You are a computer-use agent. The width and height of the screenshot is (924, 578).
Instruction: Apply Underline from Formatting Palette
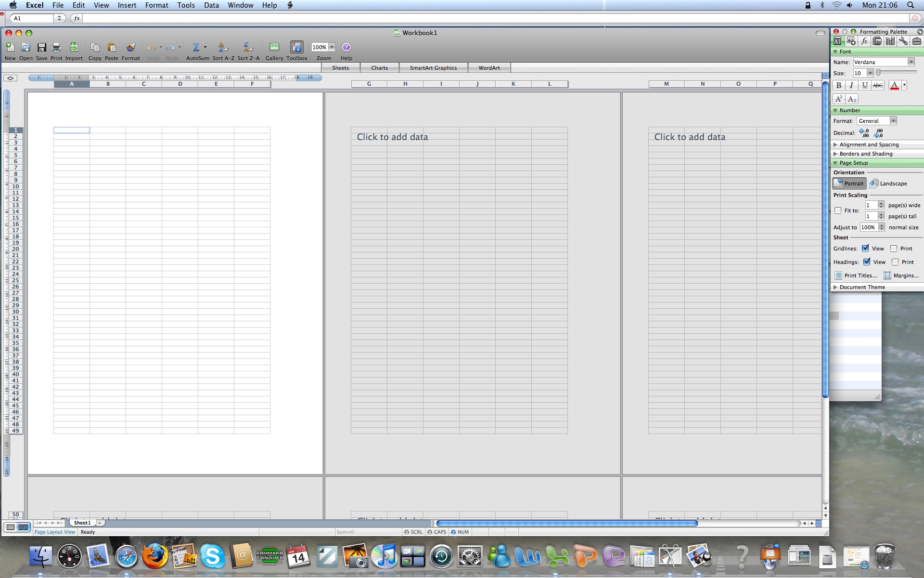pos(865,85)
